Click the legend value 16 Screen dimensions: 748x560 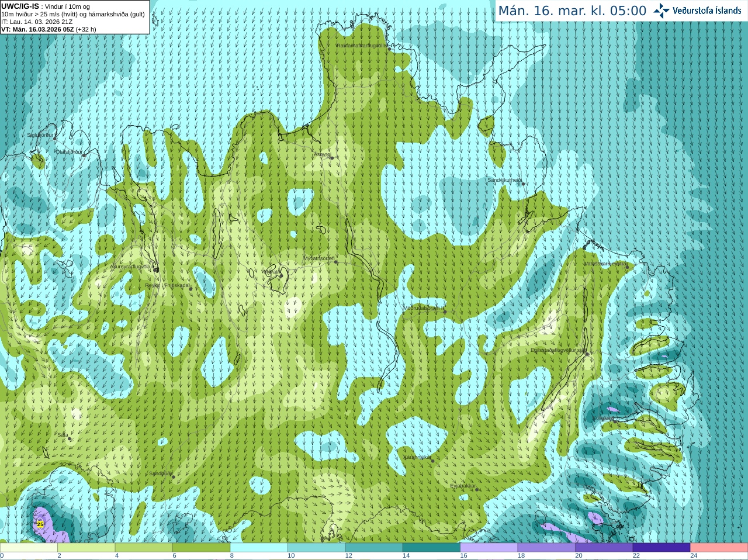point(463,556)
